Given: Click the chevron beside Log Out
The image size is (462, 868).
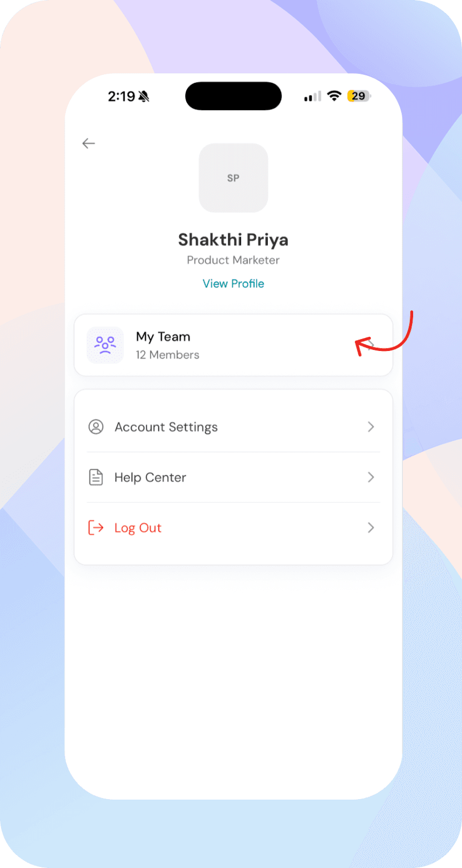Looking at the screenshot, I should point(371,527).
